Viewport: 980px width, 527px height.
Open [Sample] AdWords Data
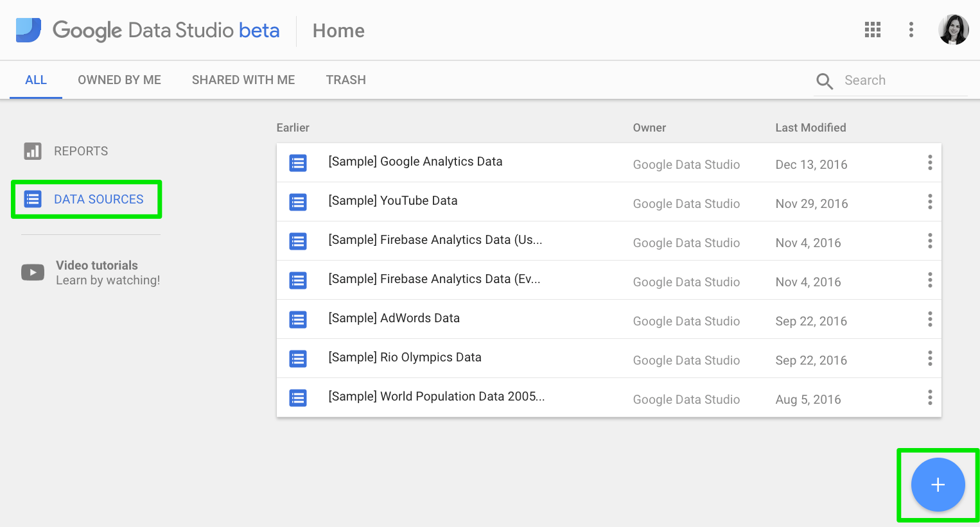[394, 318]
